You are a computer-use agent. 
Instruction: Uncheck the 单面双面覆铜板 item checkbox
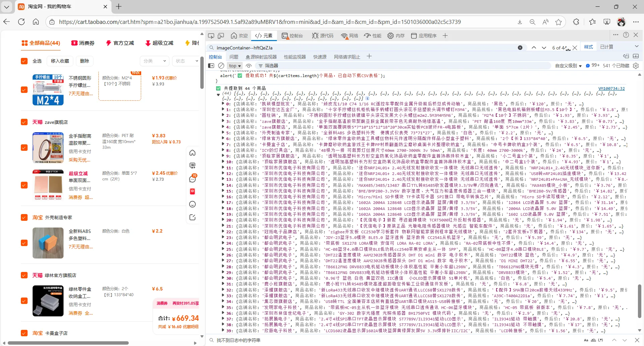pos(24,185)
